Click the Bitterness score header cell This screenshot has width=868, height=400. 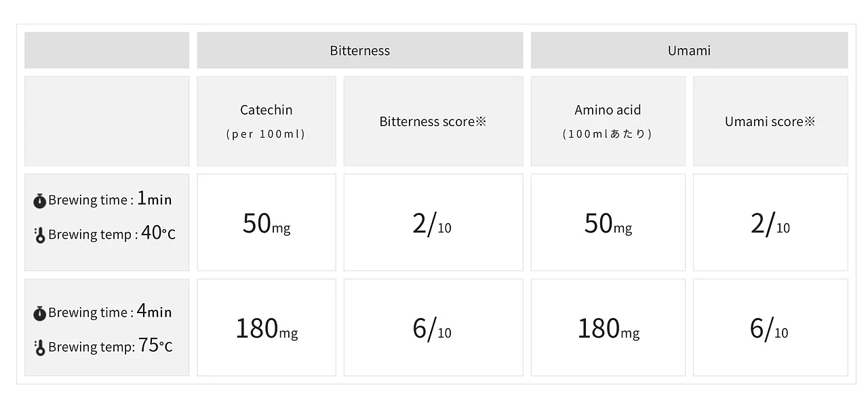point(433,121)
